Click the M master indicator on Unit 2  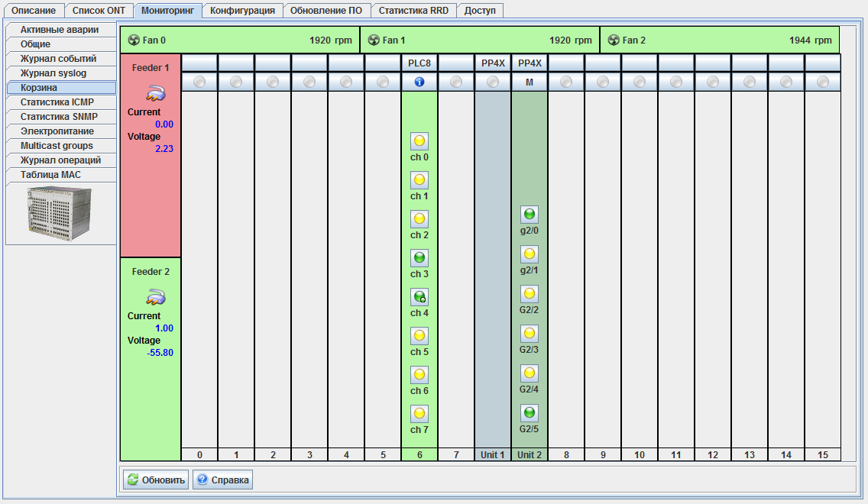tap(530, 82)
